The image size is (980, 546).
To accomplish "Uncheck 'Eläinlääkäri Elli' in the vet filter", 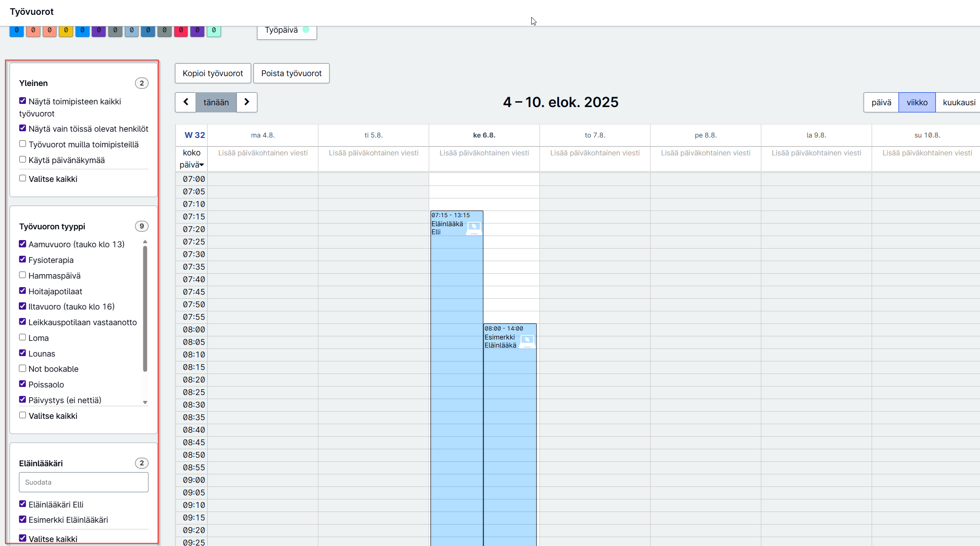I will [x=22, y=504].
